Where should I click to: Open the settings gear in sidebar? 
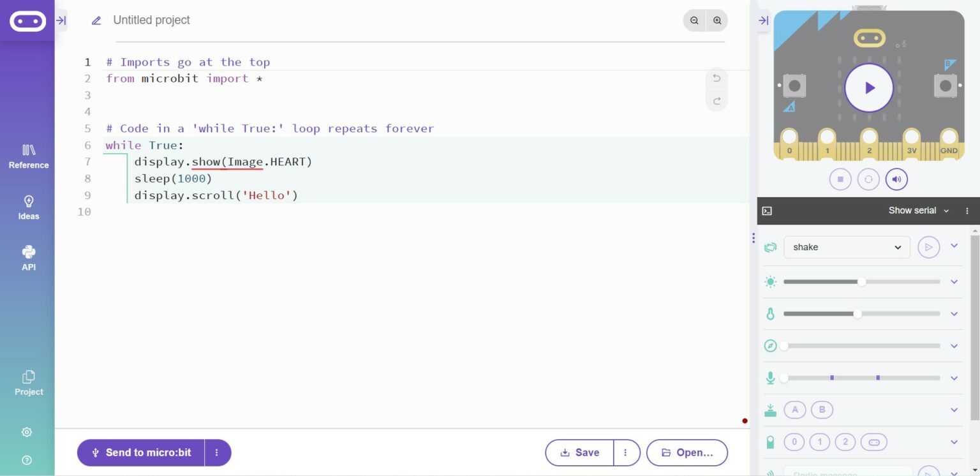tap(27, 432)
